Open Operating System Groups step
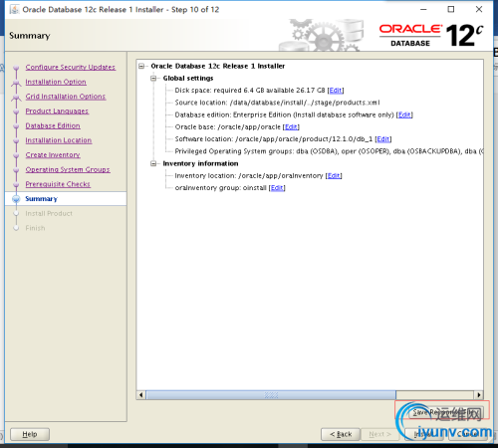This screenshot has height=448, width=498. [x=68, y=169]
